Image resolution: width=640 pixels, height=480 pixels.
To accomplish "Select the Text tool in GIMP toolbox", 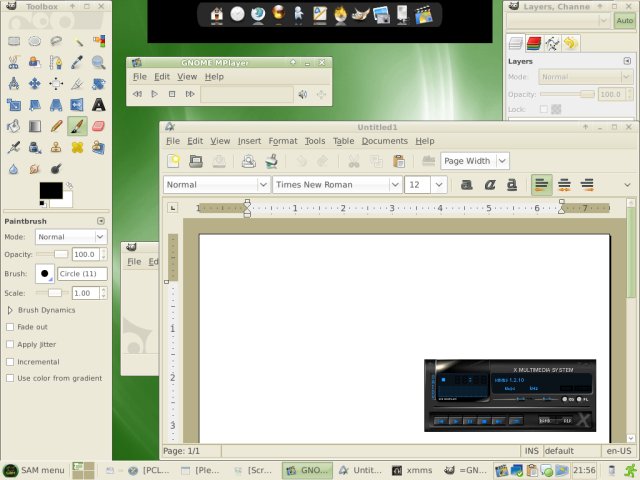I will tap(99, 104).
